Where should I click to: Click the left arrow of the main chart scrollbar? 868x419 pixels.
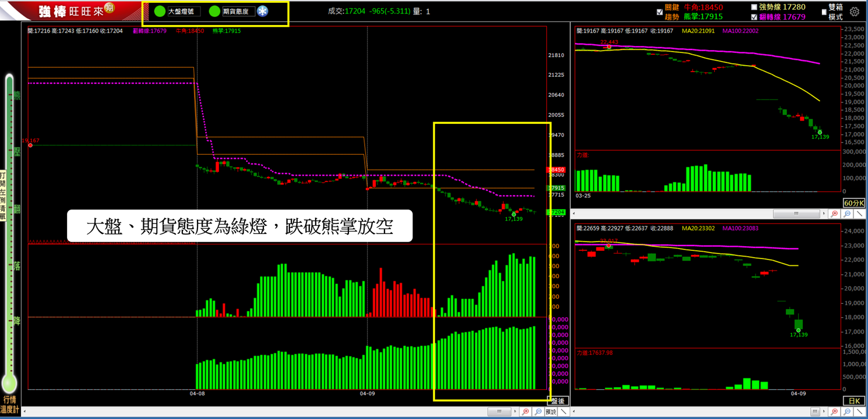tap(24, 411)
